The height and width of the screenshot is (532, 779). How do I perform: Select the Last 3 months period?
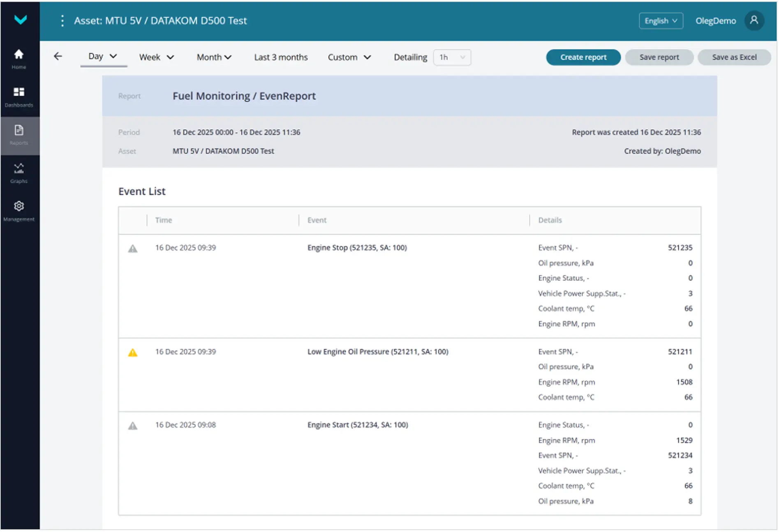tap(281, 58)
